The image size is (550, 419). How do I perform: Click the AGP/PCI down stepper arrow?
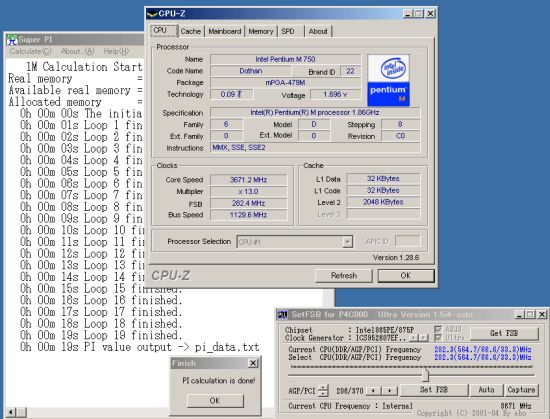coord(323,393)
